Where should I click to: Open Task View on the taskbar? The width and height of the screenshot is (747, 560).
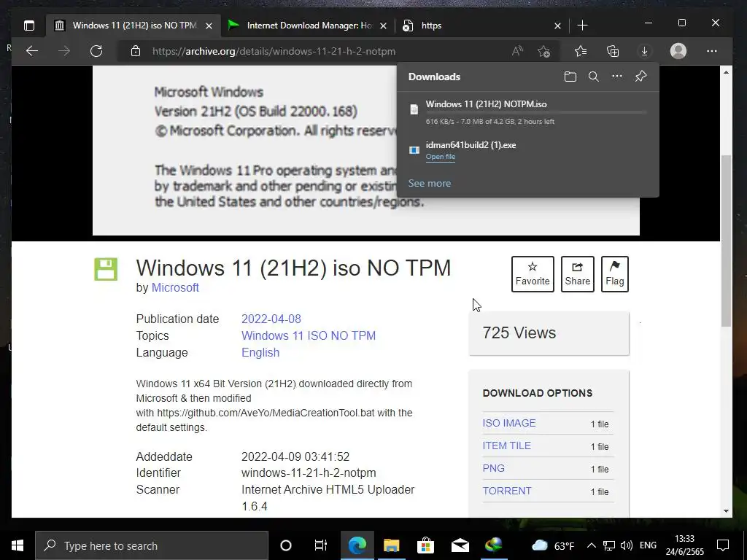pyautogui.click(x=321, y=545)
